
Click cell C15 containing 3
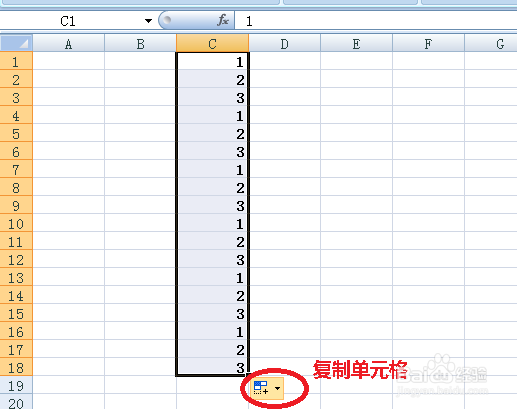click(x=212, y=313)
